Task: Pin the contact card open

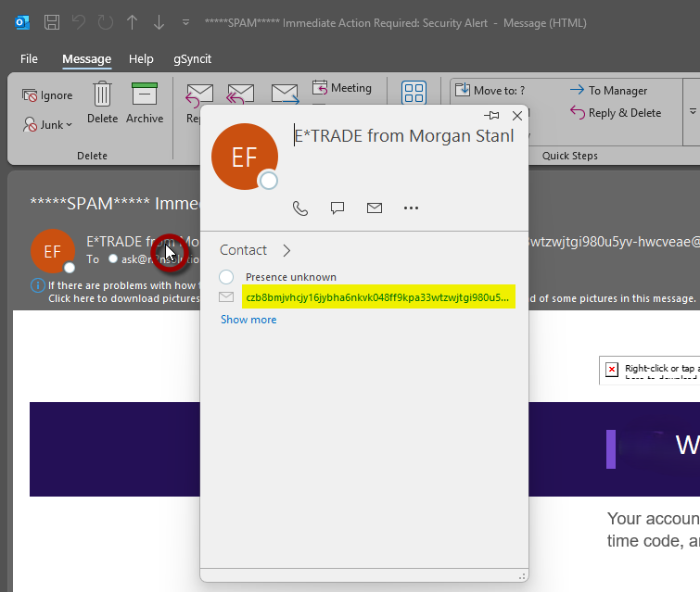Action: click(492, 116)
